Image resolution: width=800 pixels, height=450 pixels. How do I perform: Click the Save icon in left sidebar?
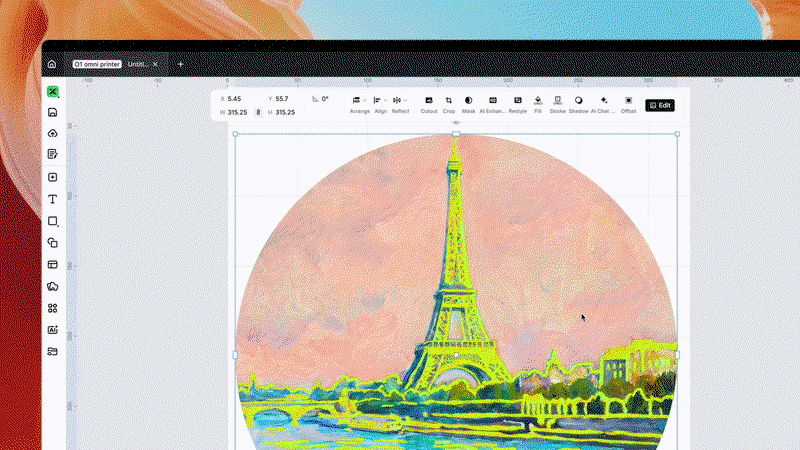click(53, 112)
